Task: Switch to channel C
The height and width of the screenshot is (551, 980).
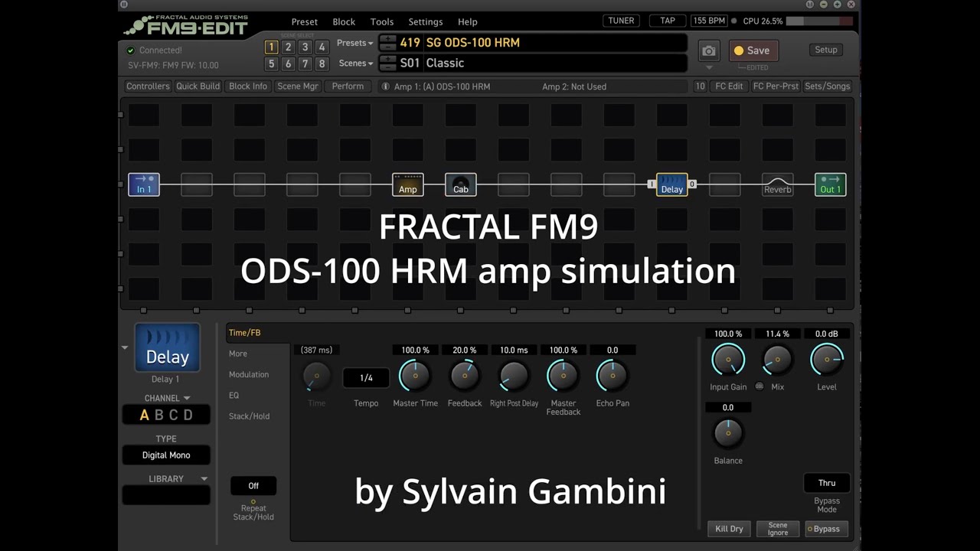Action: point(174,415)
